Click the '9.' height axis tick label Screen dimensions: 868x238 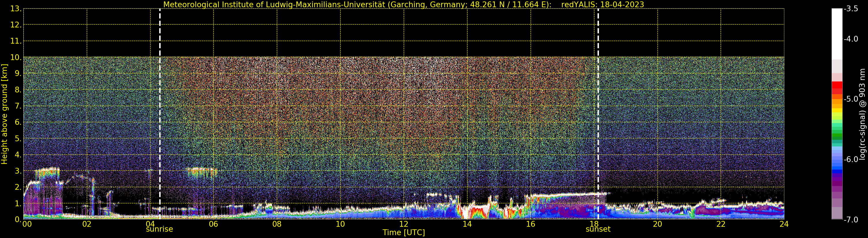[18, 74]
